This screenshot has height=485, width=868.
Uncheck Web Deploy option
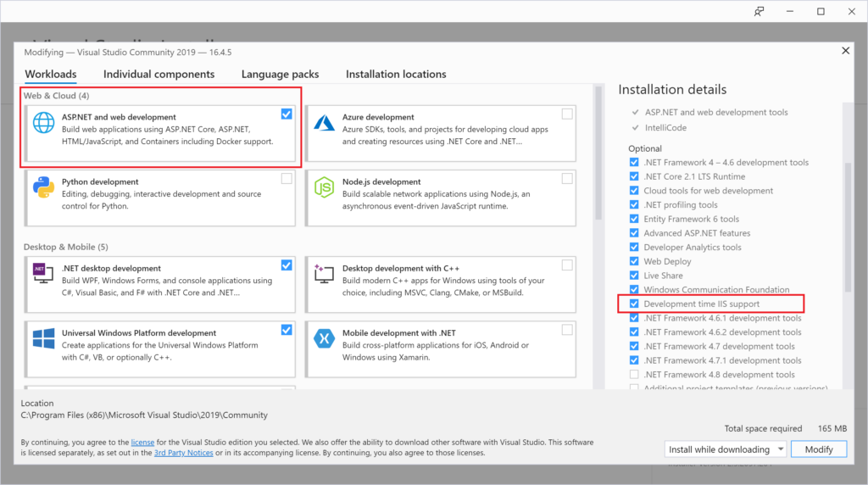[634, 261]
